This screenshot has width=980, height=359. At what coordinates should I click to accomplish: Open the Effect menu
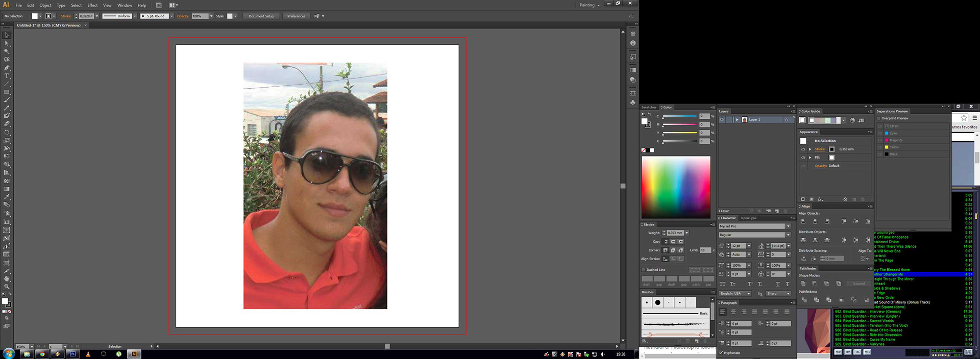pos(92,5)
